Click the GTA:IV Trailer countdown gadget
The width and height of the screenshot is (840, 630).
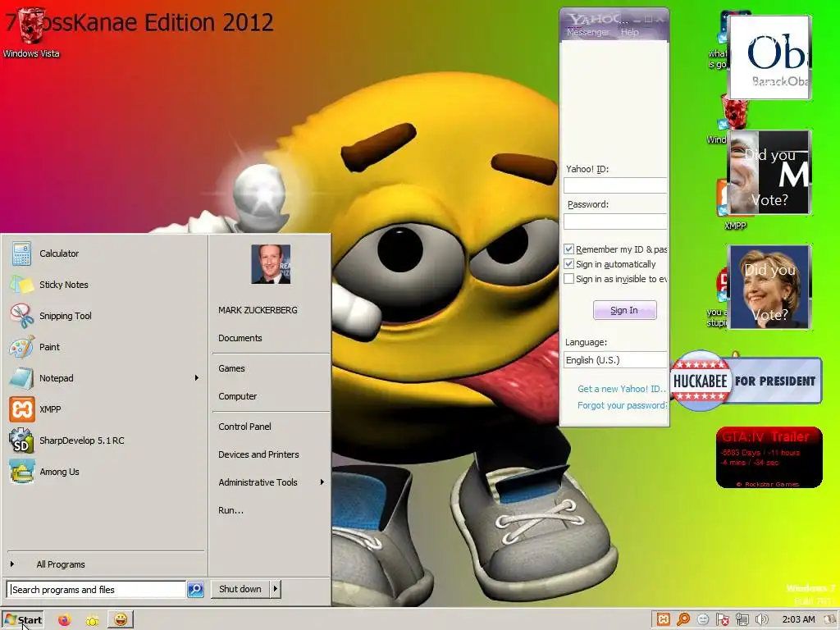click(769, 458)
